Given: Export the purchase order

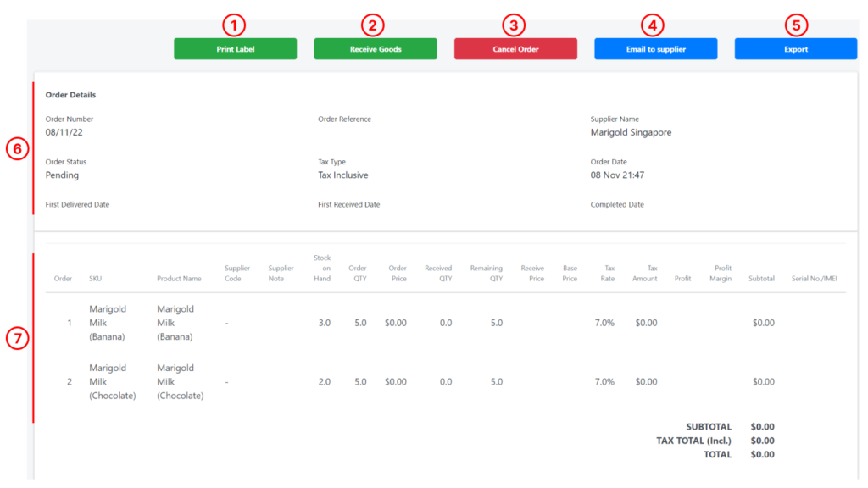Looking at the screenshot, I should [x=795, y=48].
